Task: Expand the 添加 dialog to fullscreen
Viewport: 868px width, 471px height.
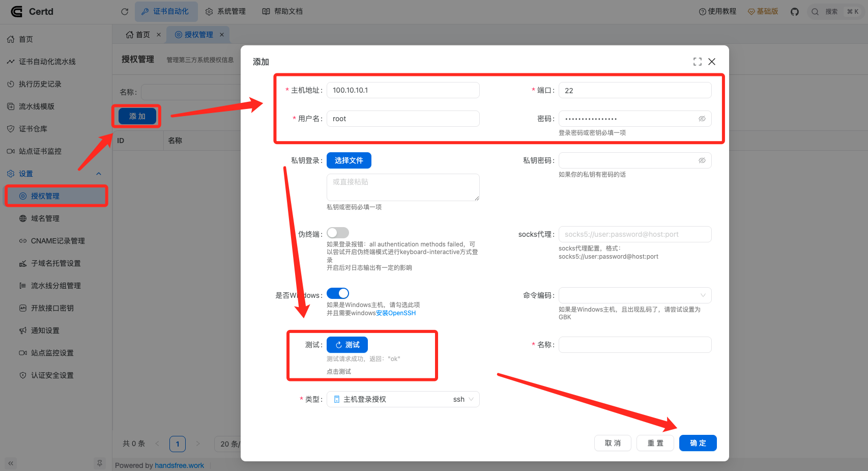Action: pos(697,61)
